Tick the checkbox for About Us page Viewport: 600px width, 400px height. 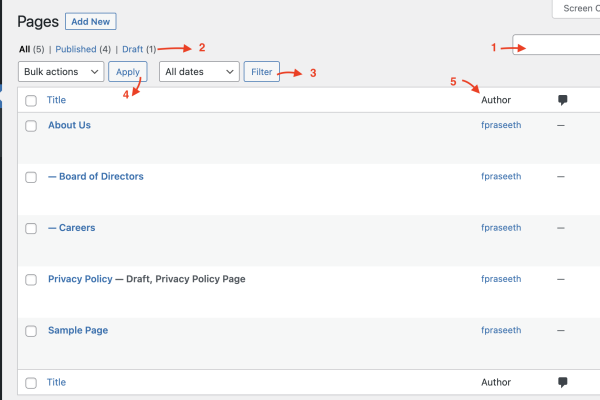tap(31, 126)
